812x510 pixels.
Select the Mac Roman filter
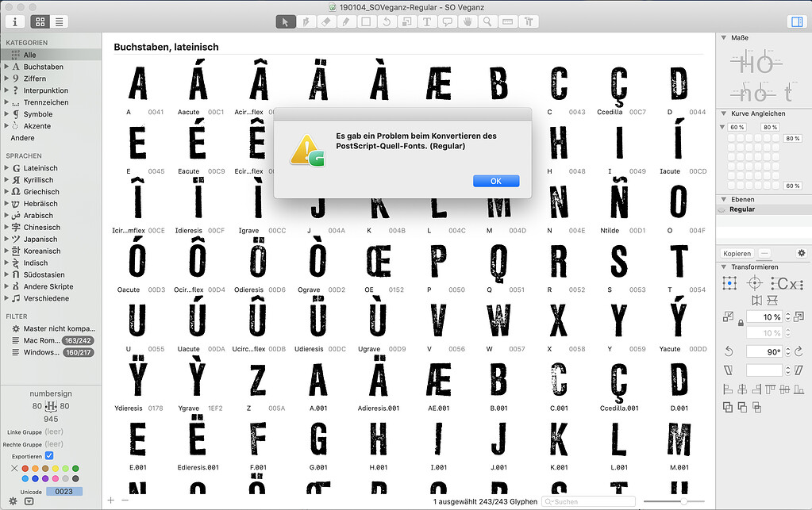pos(51,340)
